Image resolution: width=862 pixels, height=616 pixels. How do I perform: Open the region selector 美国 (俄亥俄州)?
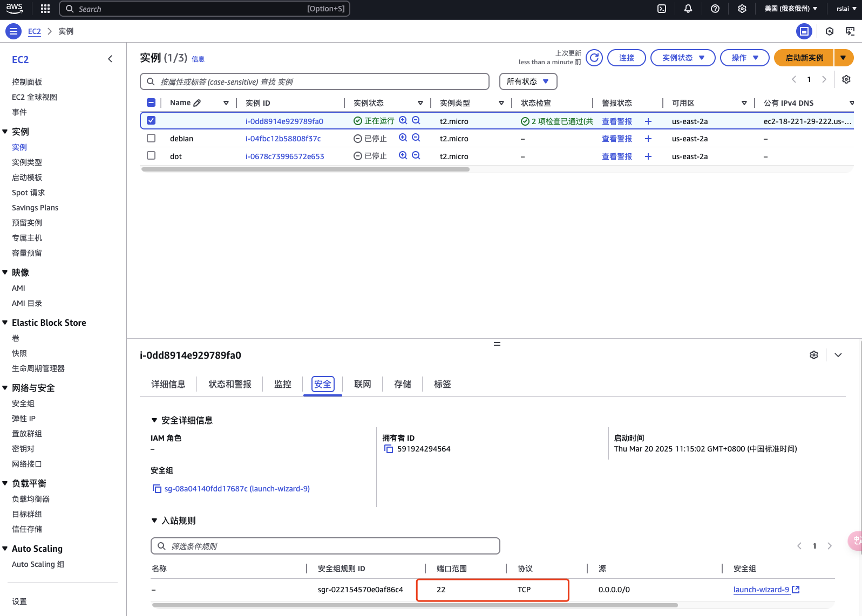(791, 9)
